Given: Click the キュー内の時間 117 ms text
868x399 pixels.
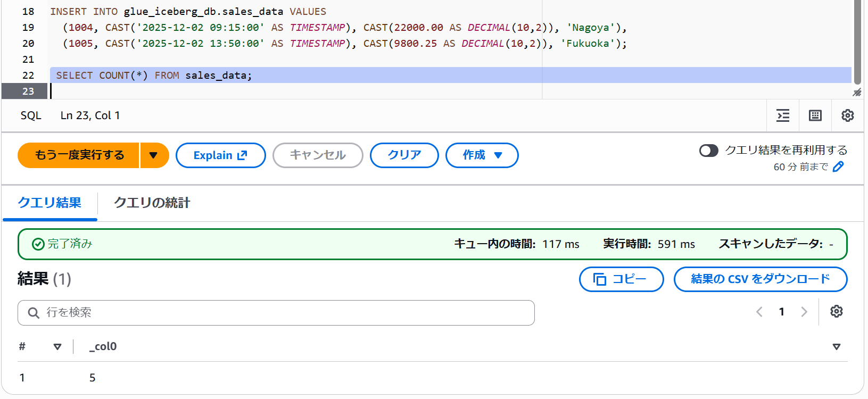Looking at the screenshot, I should [516, 244].
